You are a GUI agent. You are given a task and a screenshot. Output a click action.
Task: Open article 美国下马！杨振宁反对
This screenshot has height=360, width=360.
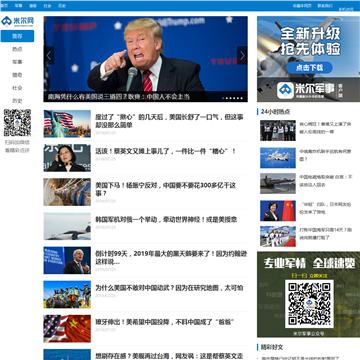[x=166, y=189]
